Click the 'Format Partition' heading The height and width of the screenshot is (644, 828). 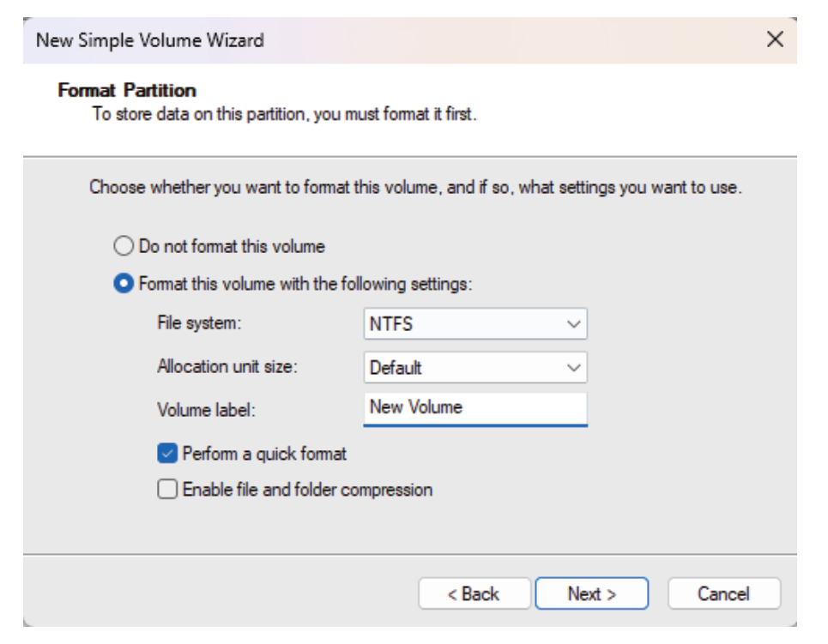(x=127, y=90)
